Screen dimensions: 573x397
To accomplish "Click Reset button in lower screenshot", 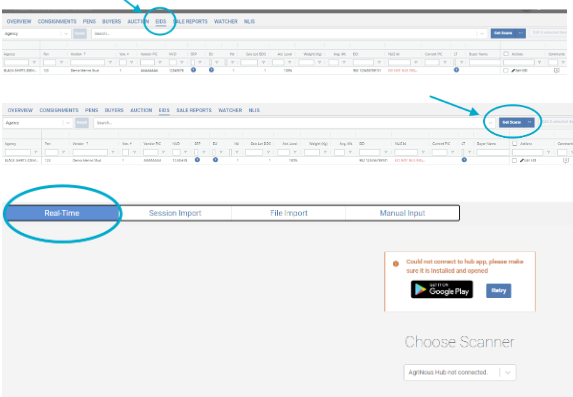I will tap(82, 122).
